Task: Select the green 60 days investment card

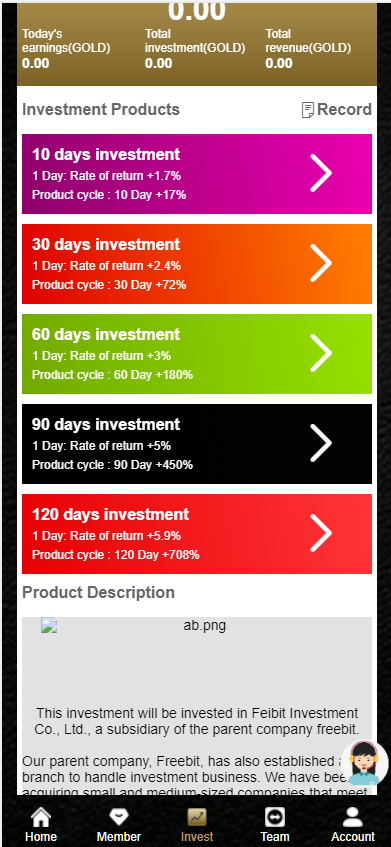Action: 197,354
